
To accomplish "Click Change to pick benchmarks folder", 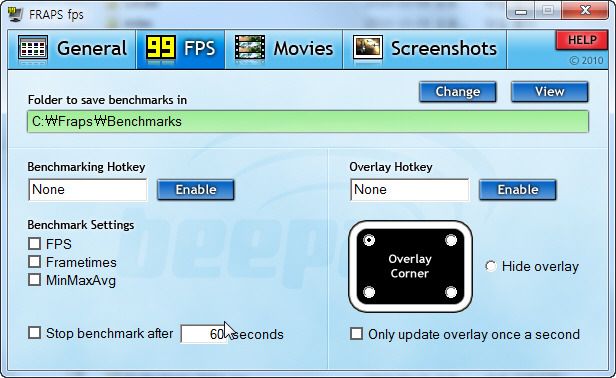I will pyautogui.click(x=458, y=92).
